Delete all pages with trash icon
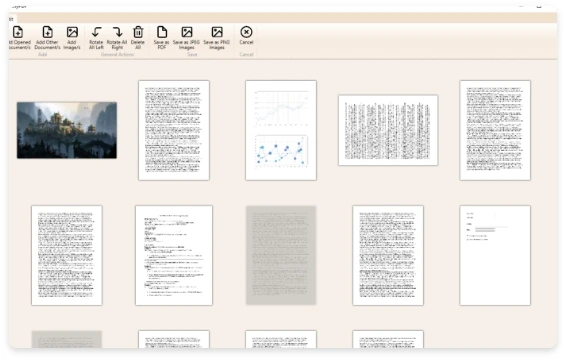 (138, 37)
